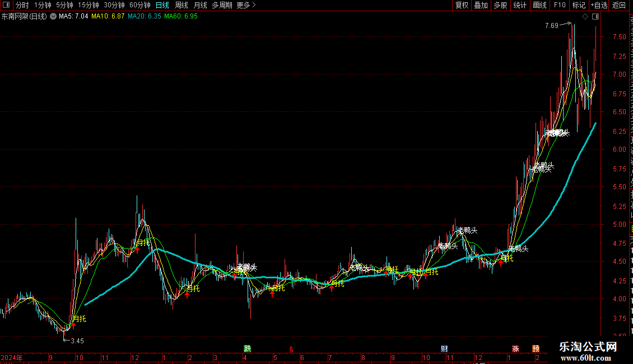
Task: Select the 5分钟 period tab
Action: point(64,5)
